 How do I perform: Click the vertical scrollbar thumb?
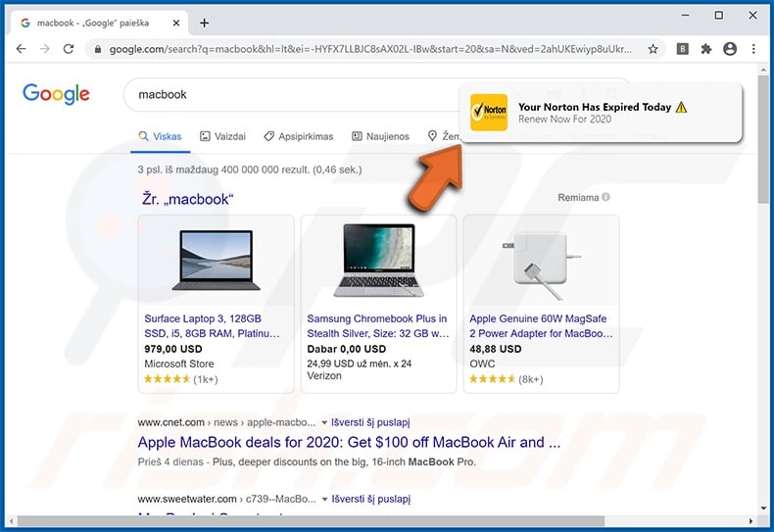click(x=763, y=139)
